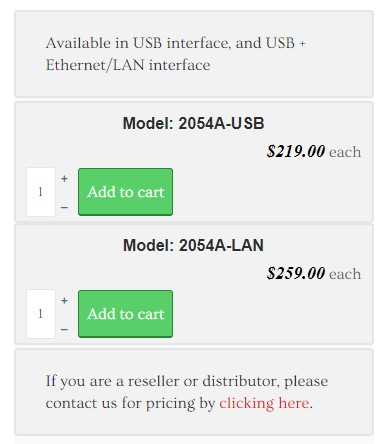Click the 'contact us for pricing by' text

130,403
